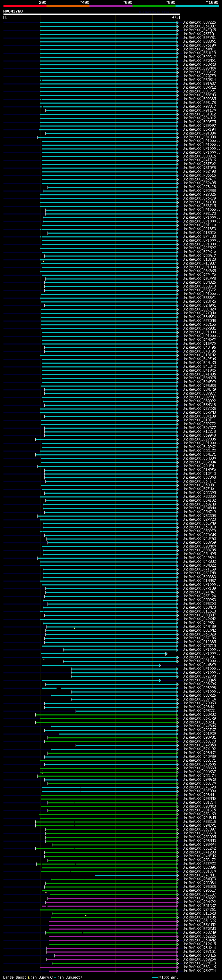Select the UniRef100_Q019C9 label
This screenshot has height=980, width=222.
tap(199, 734)
